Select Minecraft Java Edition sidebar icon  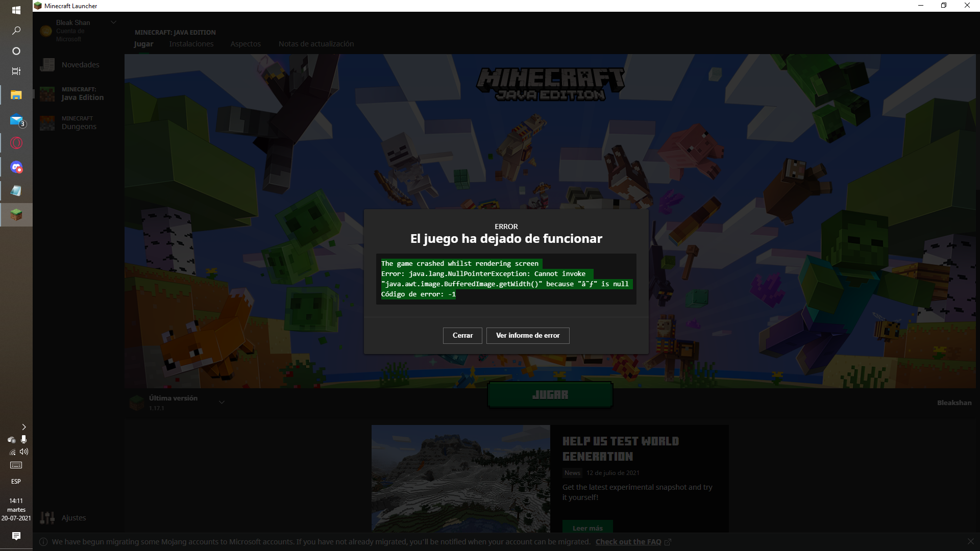pyautogui.click(x=47, y=94)
